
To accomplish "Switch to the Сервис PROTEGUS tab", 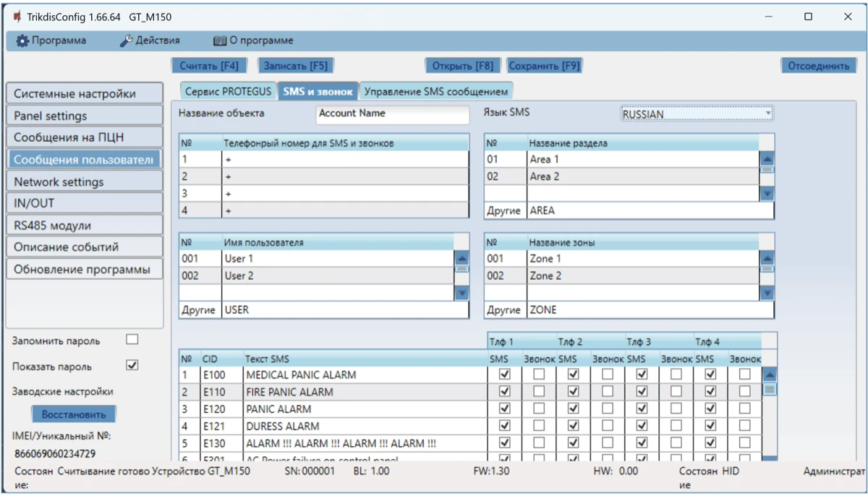I will tap(228, 91).
